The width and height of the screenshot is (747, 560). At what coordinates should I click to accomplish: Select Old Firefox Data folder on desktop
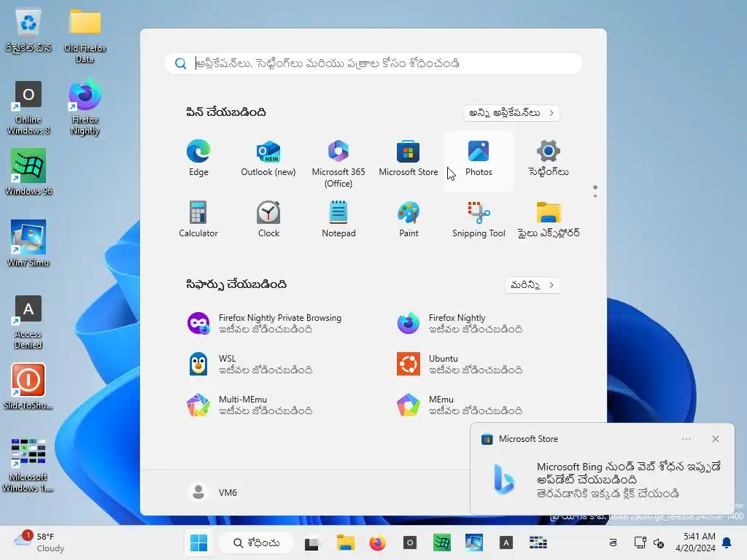click(85, 36)
